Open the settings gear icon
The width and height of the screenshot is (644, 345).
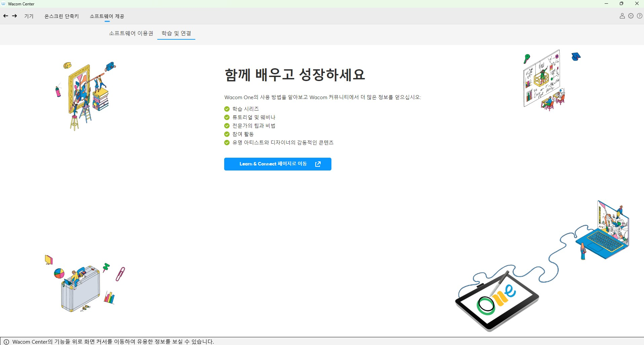coord(631,16)
